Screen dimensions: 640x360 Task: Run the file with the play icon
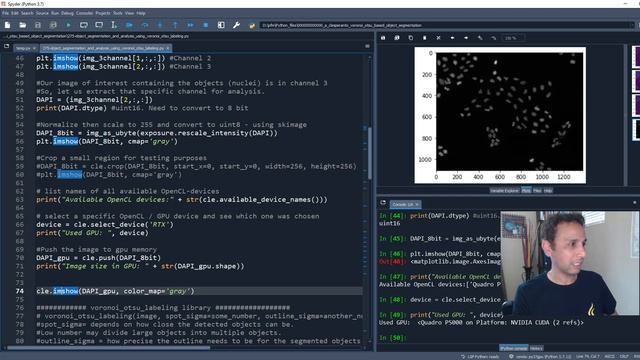pyautogui.click(x=69, y=25)
